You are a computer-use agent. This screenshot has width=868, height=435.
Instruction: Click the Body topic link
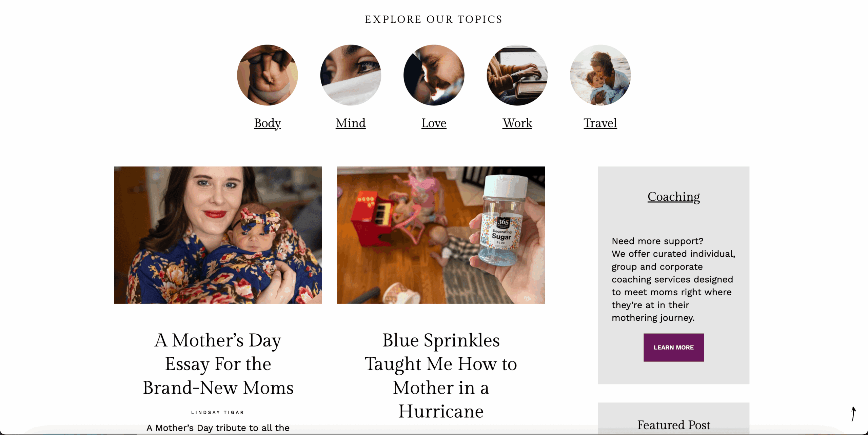(267, 123)
